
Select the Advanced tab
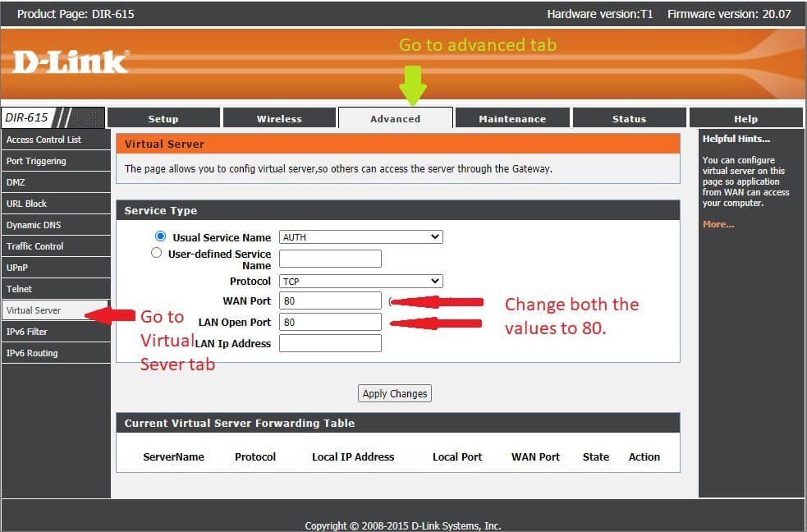point(395,118)
